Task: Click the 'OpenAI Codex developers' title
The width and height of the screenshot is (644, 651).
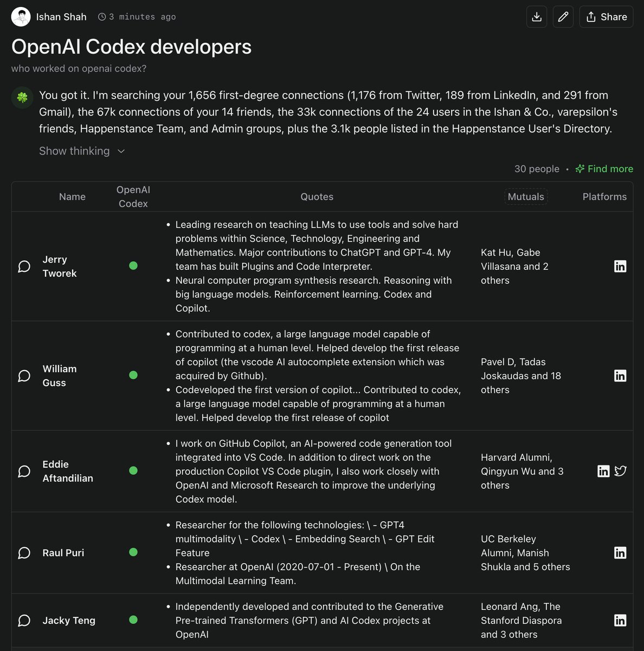Action: tap(131, 47)
